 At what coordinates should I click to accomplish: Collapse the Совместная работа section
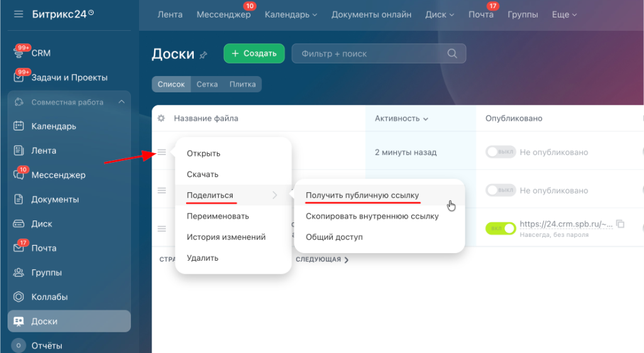point(121,102)
